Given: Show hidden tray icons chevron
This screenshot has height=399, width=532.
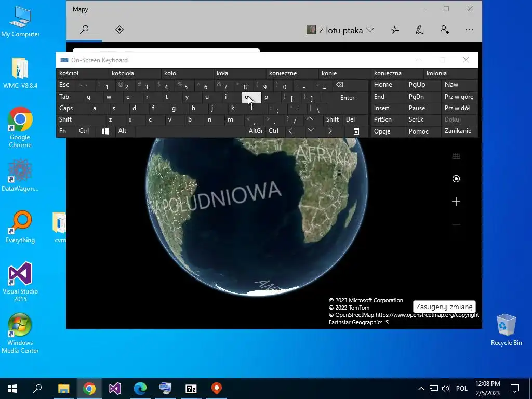Looking at the screenshot, I should coord(421,389).
